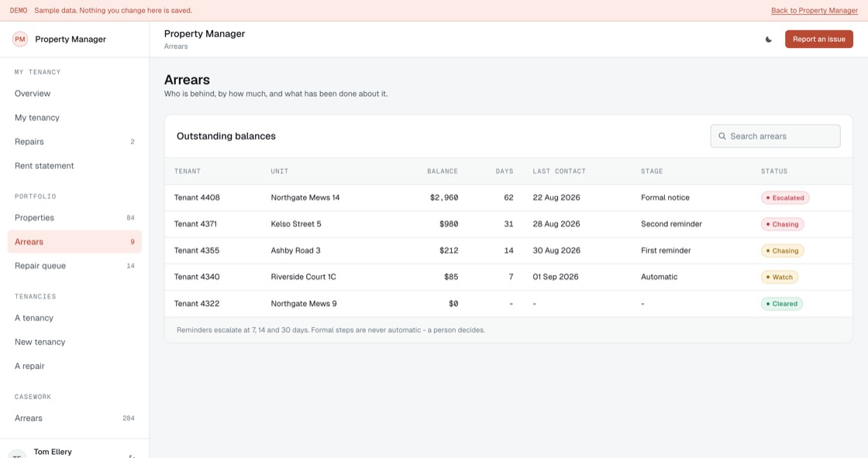Click unit Kelso Street 5
Viewport: 868px width, 458px height.
click(x=296, y=224)
